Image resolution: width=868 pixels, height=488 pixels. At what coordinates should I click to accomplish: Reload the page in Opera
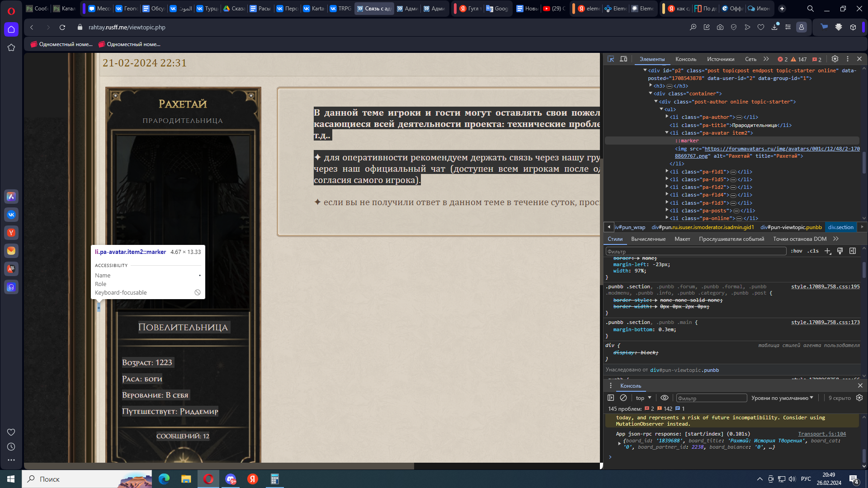pyautogui.click(x=62, y=28)
